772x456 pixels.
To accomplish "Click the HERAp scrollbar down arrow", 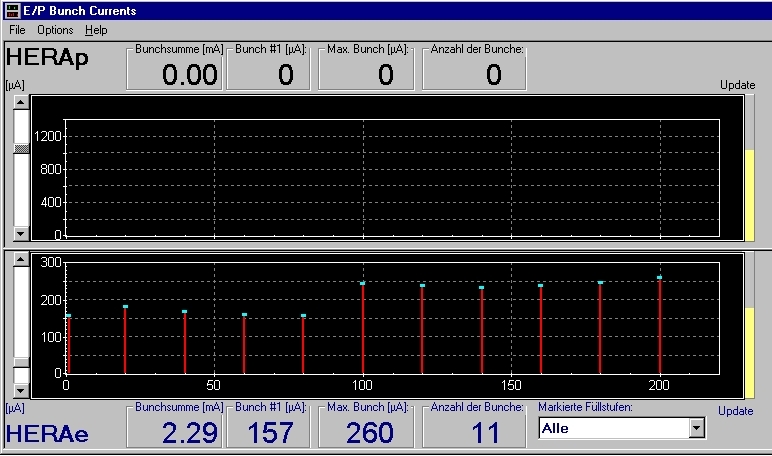I will click(21, 233).
